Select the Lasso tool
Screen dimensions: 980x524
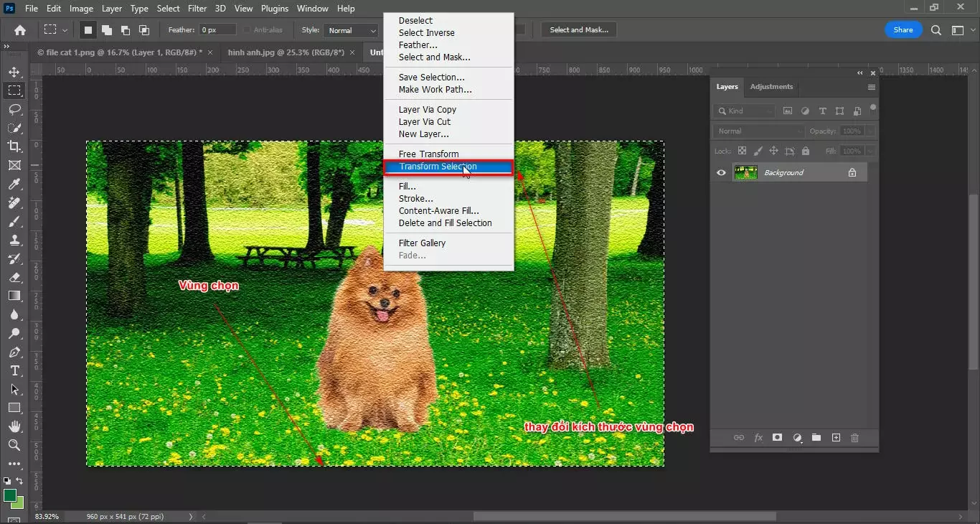click(x=14, y=109)
